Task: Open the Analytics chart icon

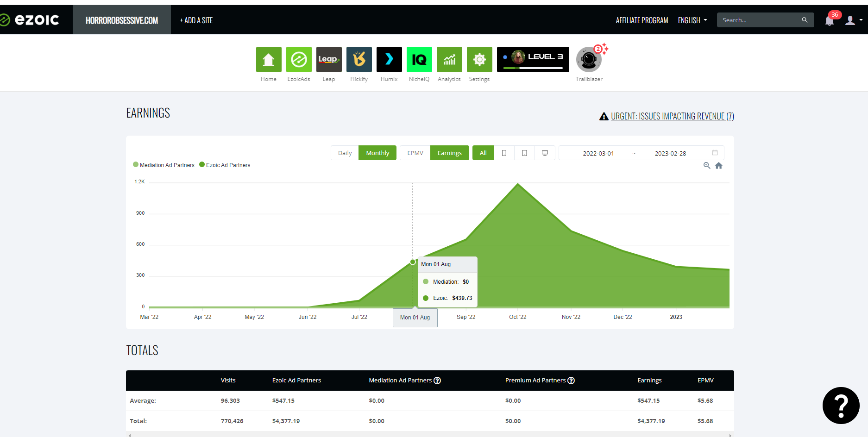Action: tap(449, 59)
